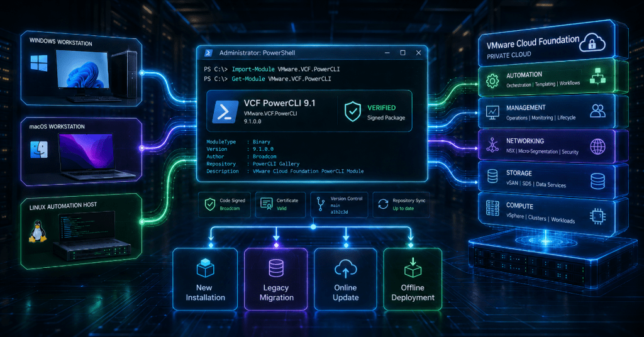Click the Networking globe icon
The image size is (644, 337).
pos(597,146)
